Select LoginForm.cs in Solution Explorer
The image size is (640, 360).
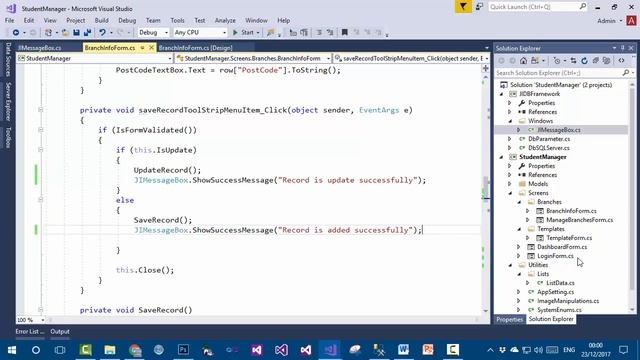click(x=555, y=256)
